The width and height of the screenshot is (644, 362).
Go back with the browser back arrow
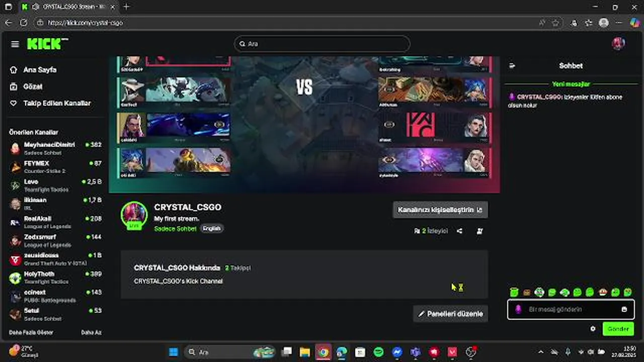pos(9,23)
